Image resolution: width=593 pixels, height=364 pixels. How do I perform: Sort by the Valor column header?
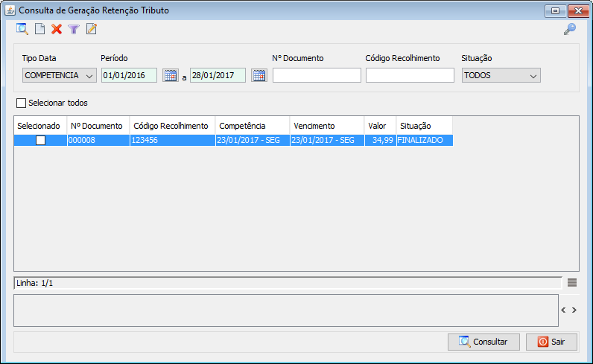pos(381,126)
